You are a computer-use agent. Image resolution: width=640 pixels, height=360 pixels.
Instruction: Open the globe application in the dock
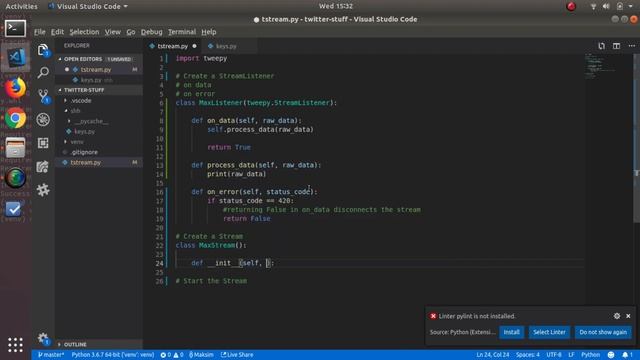click(15, 178)
